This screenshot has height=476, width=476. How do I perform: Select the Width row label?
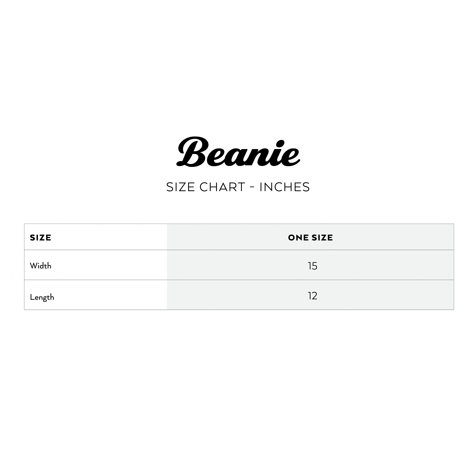pyautogui.click(x=40, y=266)
